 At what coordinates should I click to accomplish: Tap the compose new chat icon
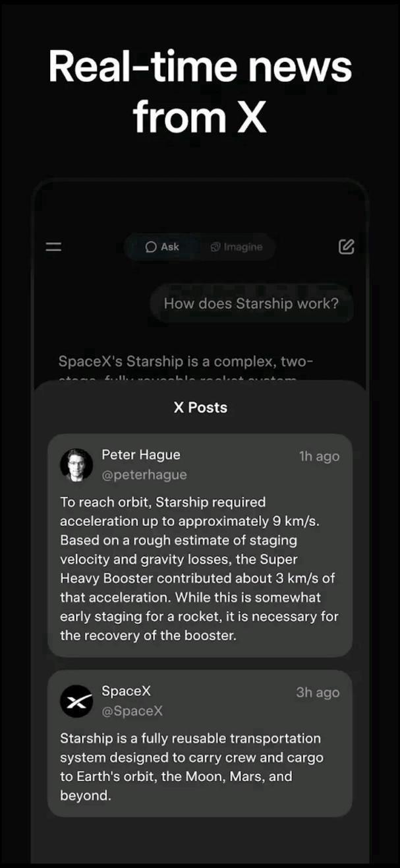pos(345,246)
